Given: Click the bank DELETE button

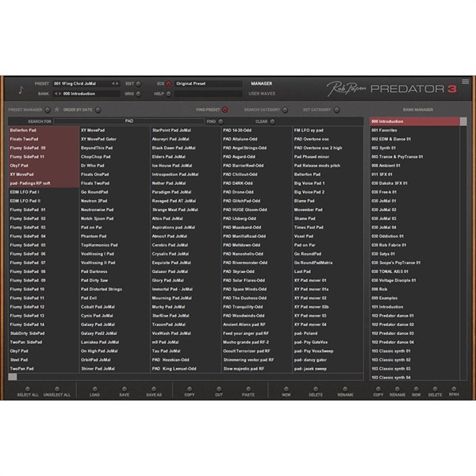Looking at the screenshot, I should coord(435,389).
